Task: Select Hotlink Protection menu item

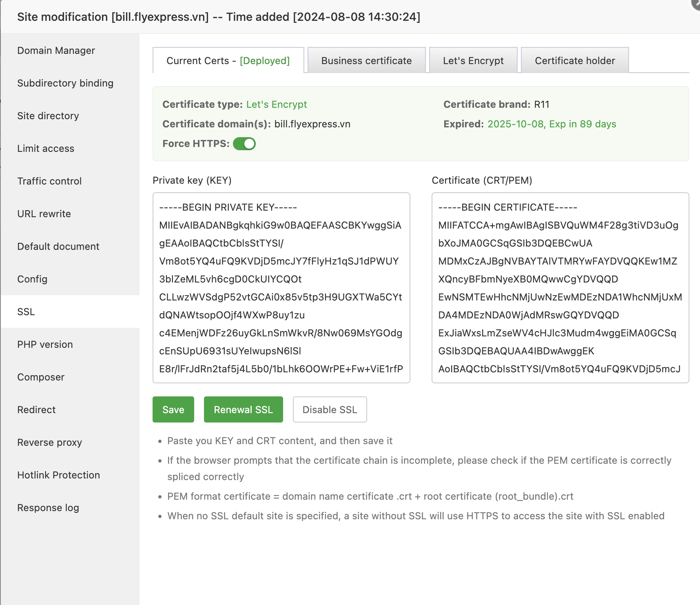Action: click(x=58, y=475)
